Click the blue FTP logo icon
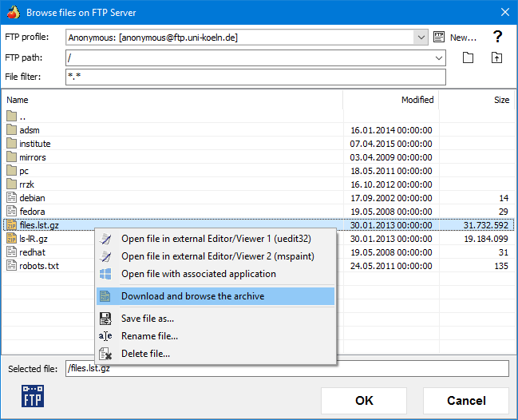The width and height of the screenshot is (518, 420). tap(33, 396)
